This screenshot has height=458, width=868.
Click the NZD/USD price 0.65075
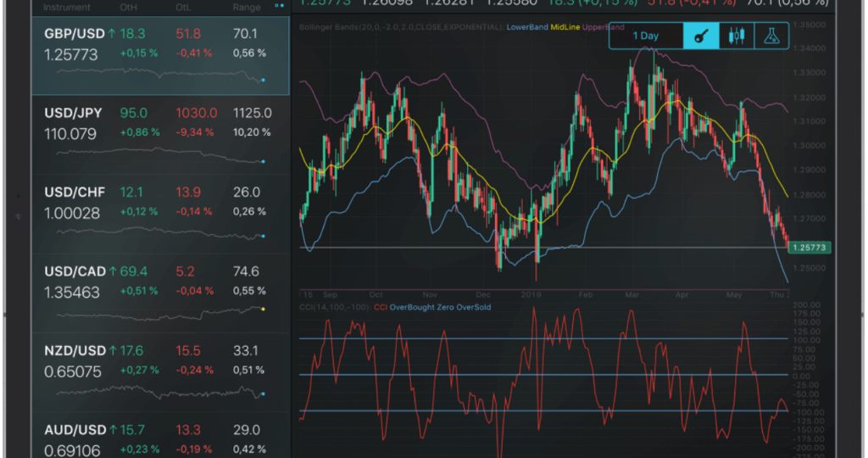pos(73,371)
